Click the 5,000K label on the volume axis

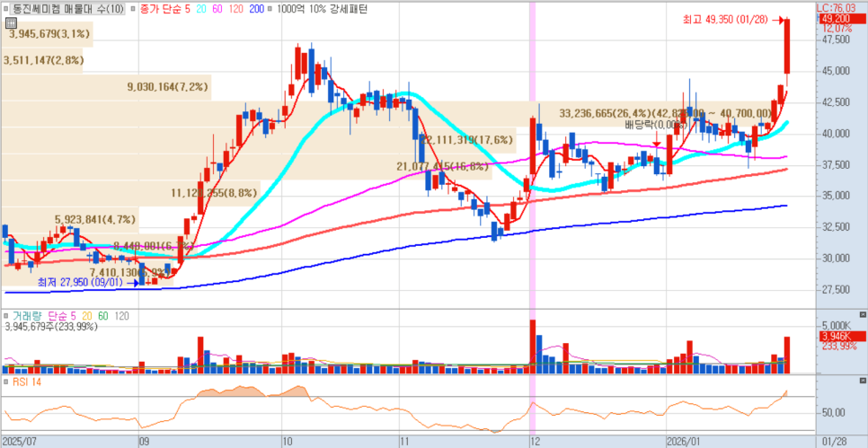(836, 326)
